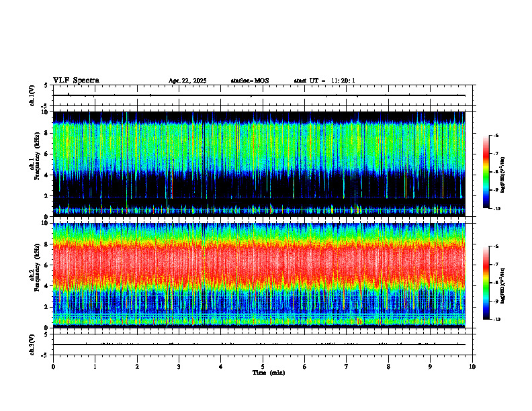The height and width of the screenshot is (411, 532).
Task: Click the time axis tick label "9"
Action: [x=430, y=367]
